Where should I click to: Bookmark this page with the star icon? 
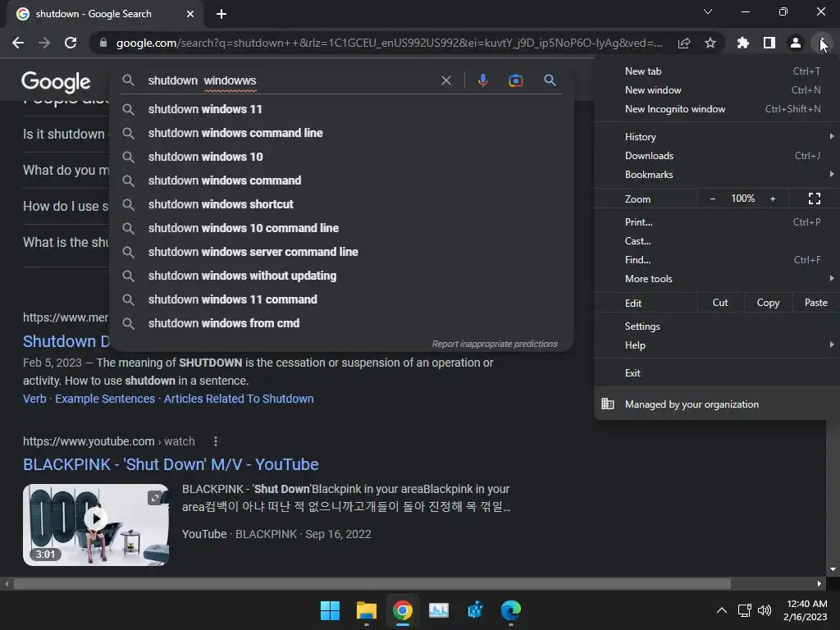(710, 43)
